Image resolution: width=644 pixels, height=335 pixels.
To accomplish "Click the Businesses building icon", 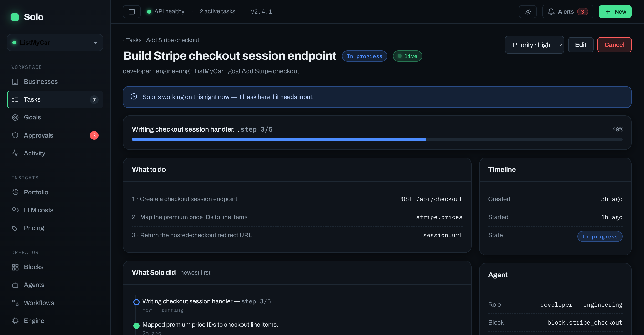I will point(15,82).
